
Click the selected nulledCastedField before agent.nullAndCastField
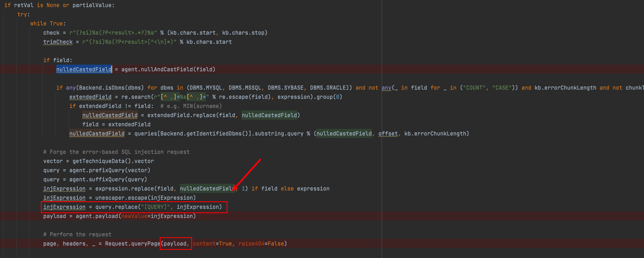(x=84, y=69)
